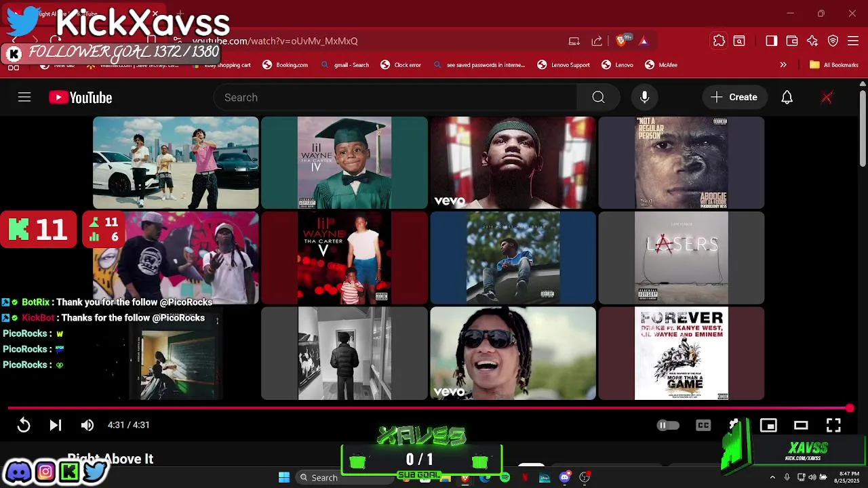Open YouTube notifications bell
868x488 pixels.
click(787, 98)
